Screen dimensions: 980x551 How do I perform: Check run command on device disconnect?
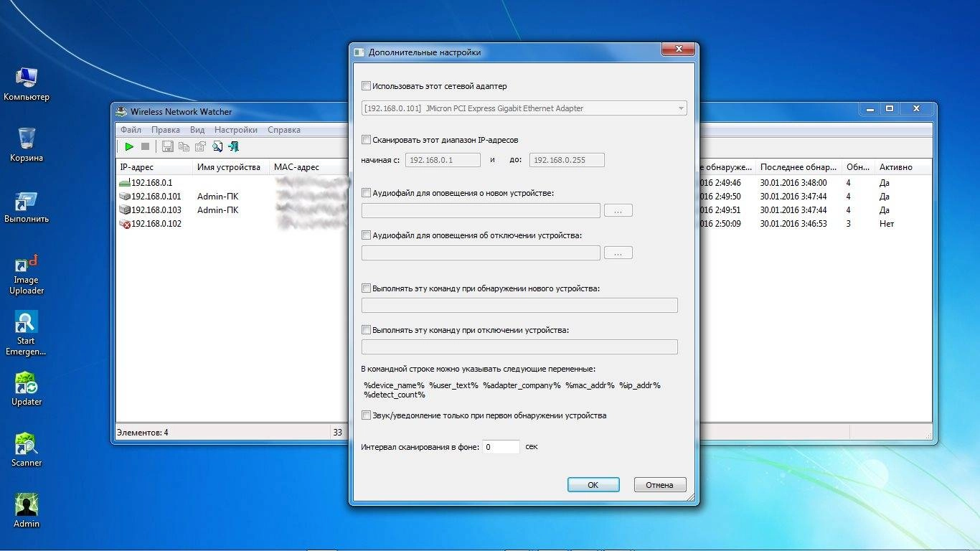pyautogui.click(x=367, y=330)
